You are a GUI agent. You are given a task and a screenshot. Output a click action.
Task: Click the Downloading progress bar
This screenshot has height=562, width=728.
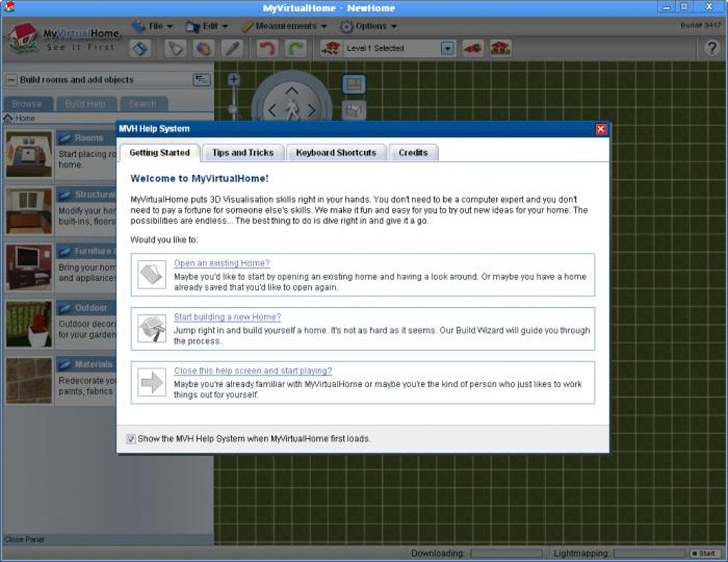[x=506, y=553]
